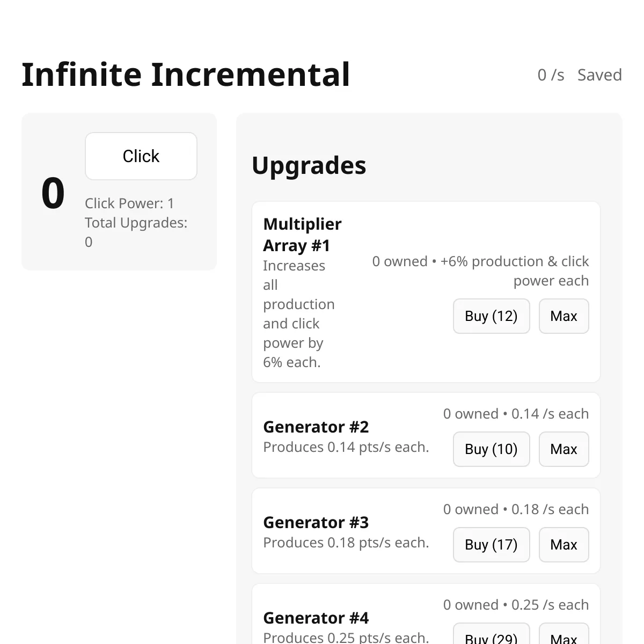Viewport: 644px width, 644px height.
Task: Click the Upgrades heading
Action: tap(309, 165)
